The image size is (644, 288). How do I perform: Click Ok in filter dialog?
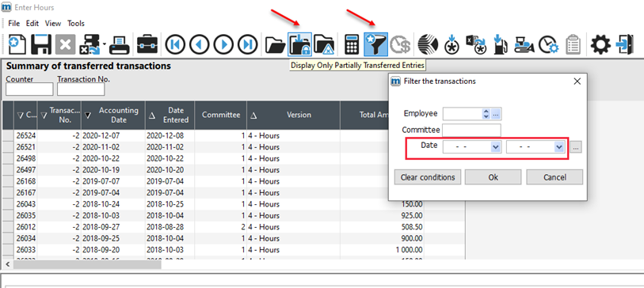point(493,177)
